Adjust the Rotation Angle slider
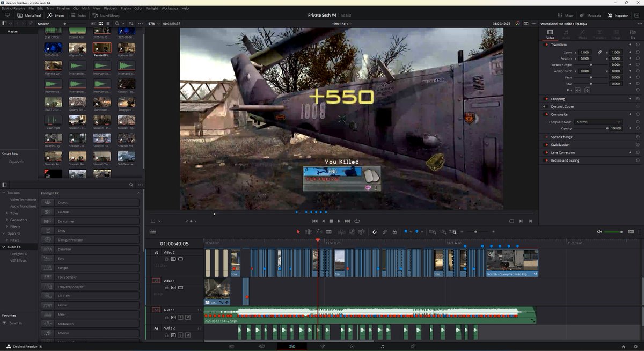644x351 pixels. [591, 64]
